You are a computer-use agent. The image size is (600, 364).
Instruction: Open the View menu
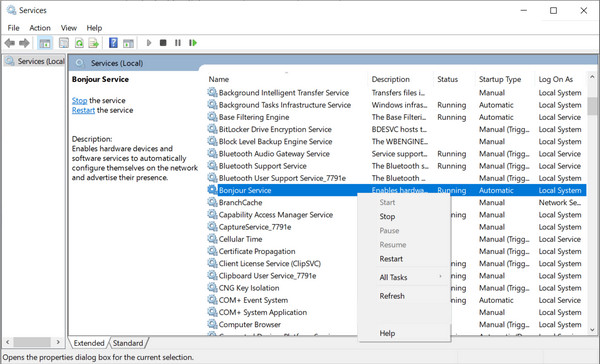69,28
